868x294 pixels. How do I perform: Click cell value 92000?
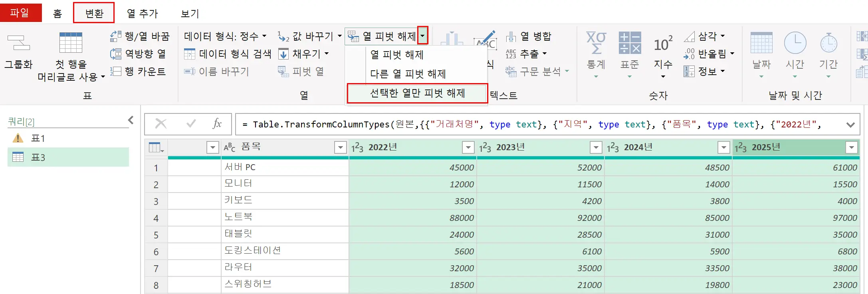click(x=541, y=218)
